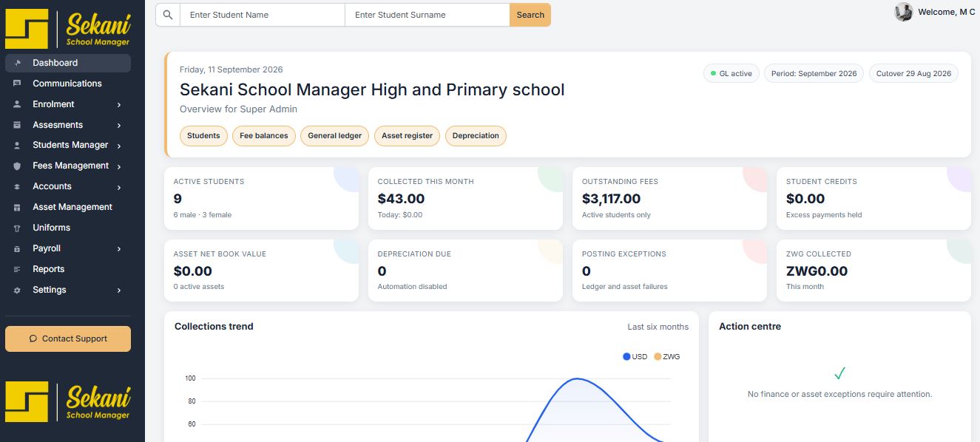Viewport: 980px width, 442px height.
Task: Click the Communications chat icon
Action: tap(17, 84)
